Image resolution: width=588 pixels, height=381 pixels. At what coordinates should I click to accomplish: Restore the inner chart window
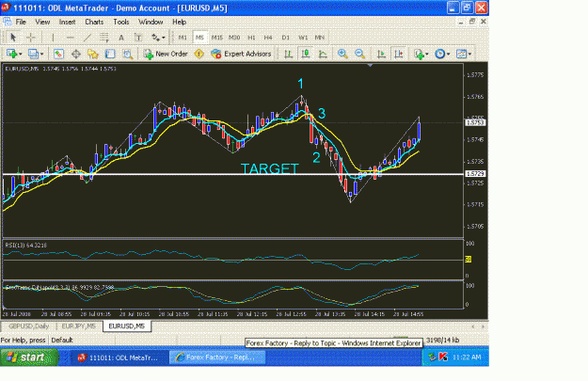click(x=472, y=22)
